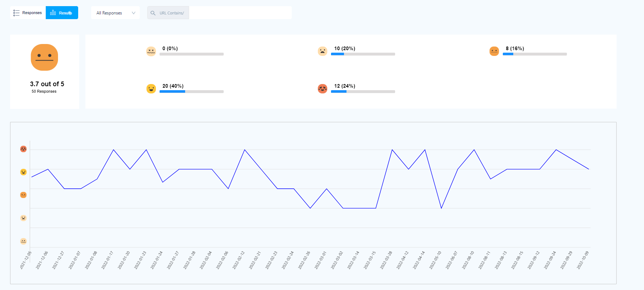
Task: Click the 2022-02-04 axis date
Action: [206, 260]
